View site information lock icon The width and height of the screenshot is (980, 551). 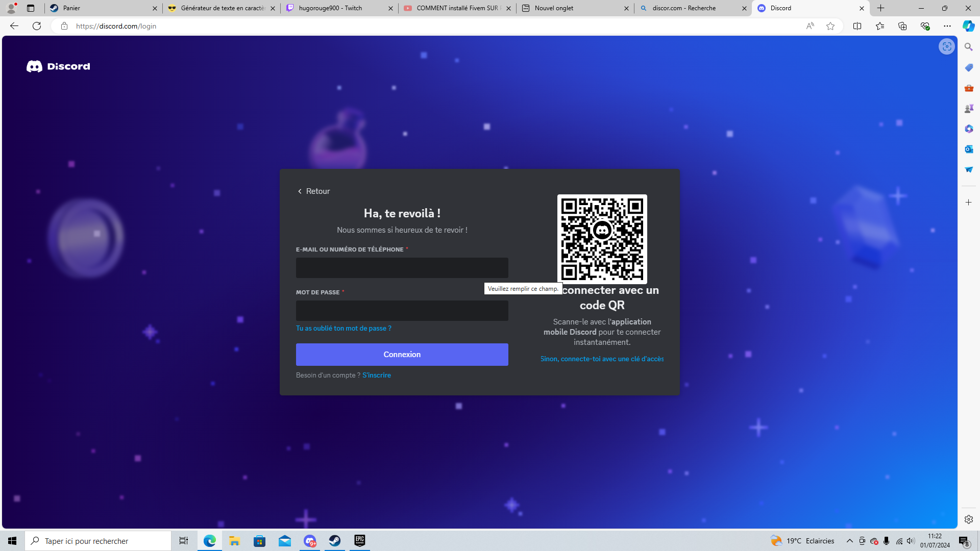[x=64, y=26]
